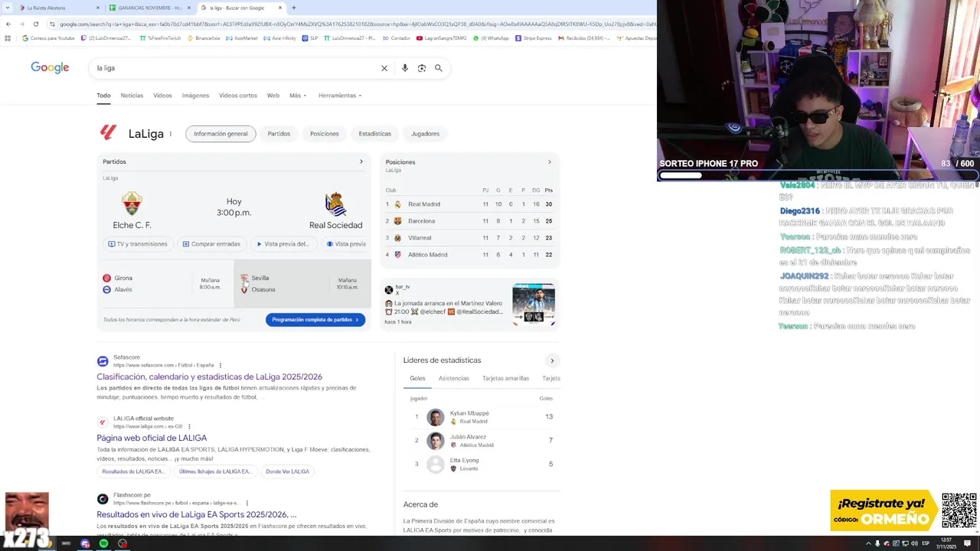Go to Google homepage via logo
This screenshot has width=980, height=551.
50,67
